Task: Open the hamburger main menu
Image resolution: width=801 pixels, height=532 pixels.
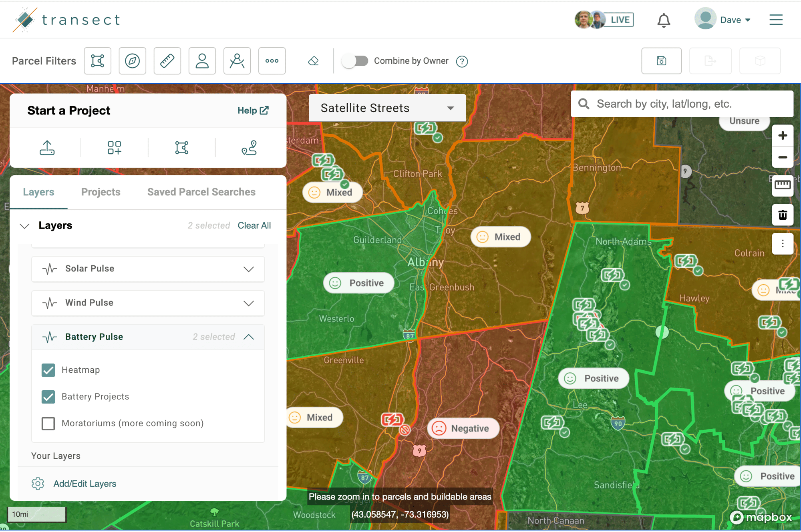Action: click(776, 20)
